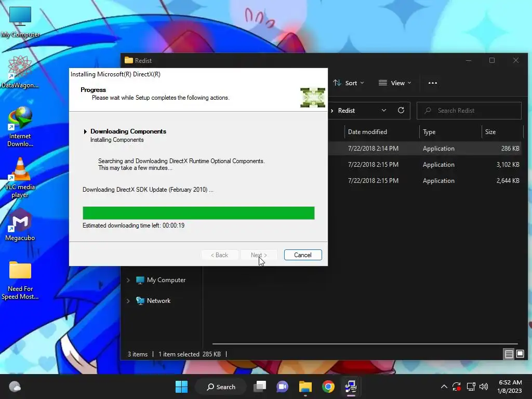Open the See more options ellipsis menu
The height and width of the screenshot is (399, 532).
(433, 83)
